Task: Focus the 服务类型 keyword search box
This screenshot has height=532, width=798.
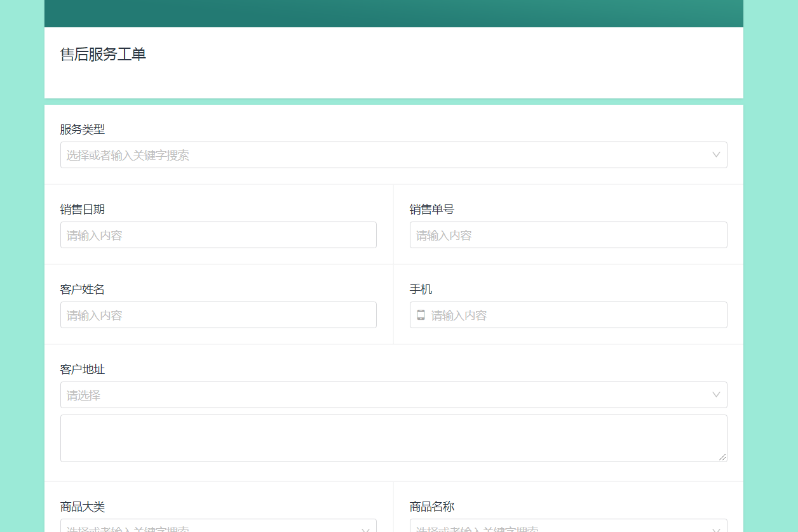Action: tap(394, 155)
